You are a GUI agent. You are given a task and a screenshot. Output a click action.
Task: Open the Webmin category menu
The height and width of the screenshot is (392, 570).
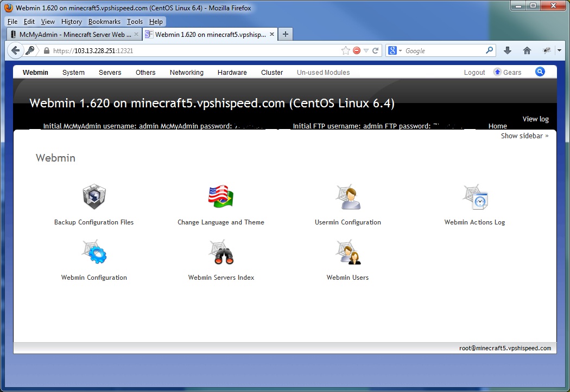click(x=35, y=72)
